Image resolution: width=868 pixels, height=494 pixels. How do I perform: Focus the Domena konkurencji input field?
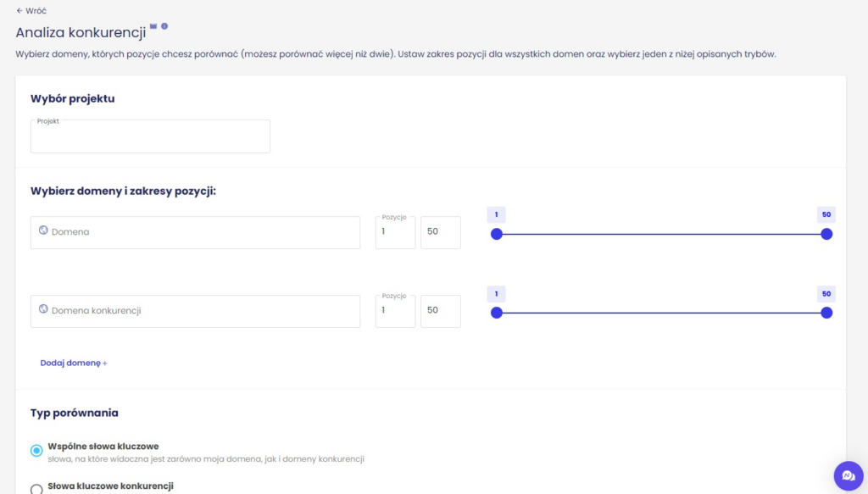coord(203,311)
